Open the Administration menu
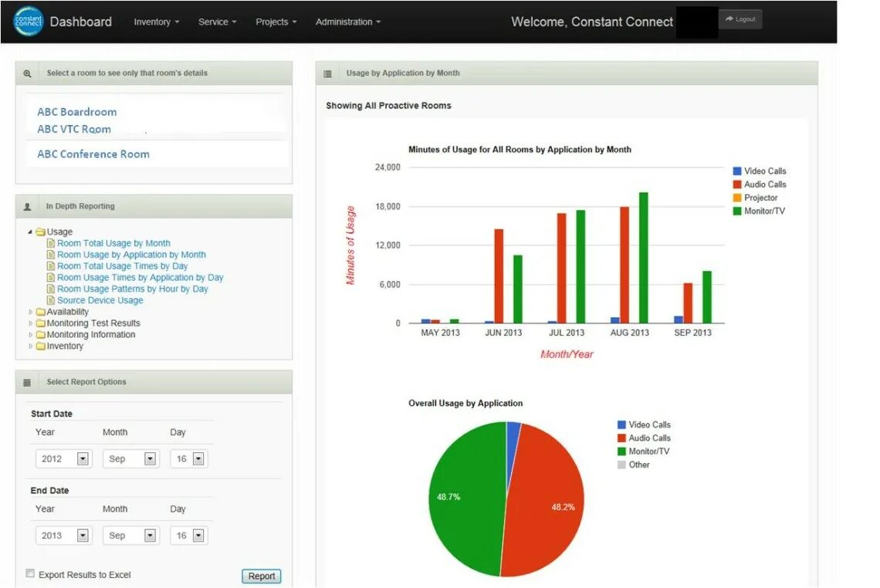Screen dimensions: 880x588 [x=348, y=22]
